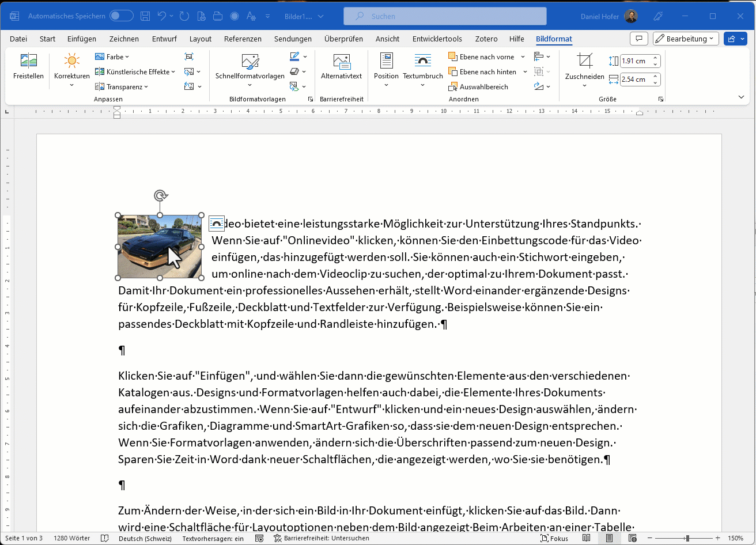Click the Barrierefreiheit status bar icon

(277, 538)
